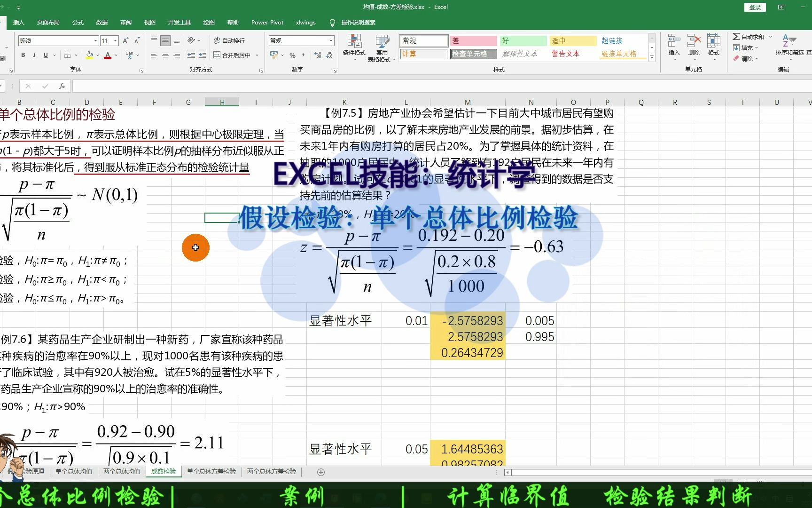Open the 单个总体方差检验 sheet tab

[211, 471]
